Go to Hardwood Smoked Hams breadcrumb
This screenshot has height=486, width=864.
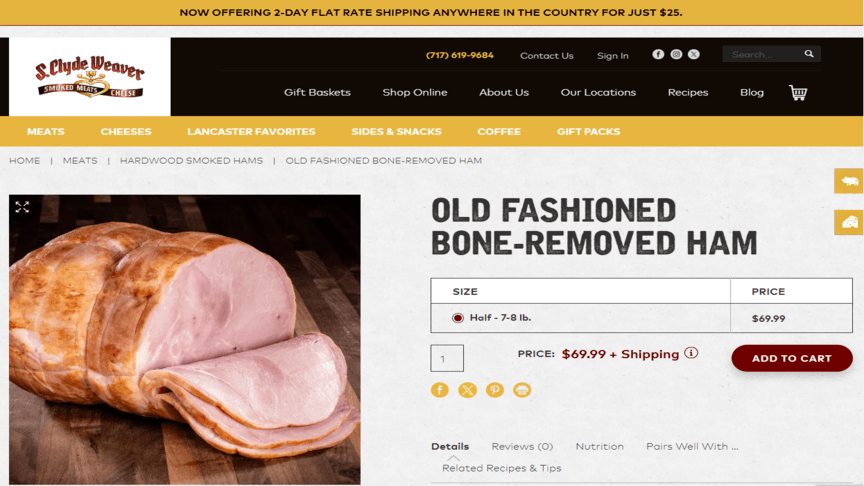click(x=191, y=160)
